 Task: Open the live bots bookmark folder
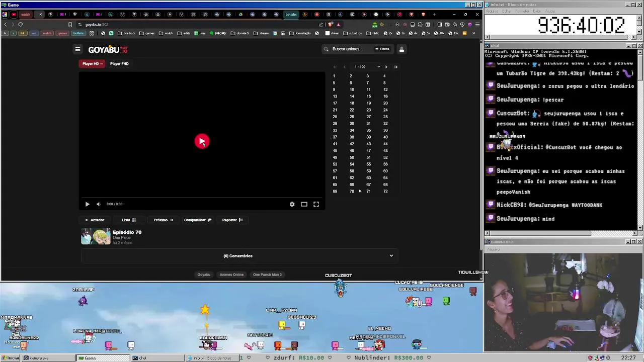pyautogui.click(x=126, y=33)
